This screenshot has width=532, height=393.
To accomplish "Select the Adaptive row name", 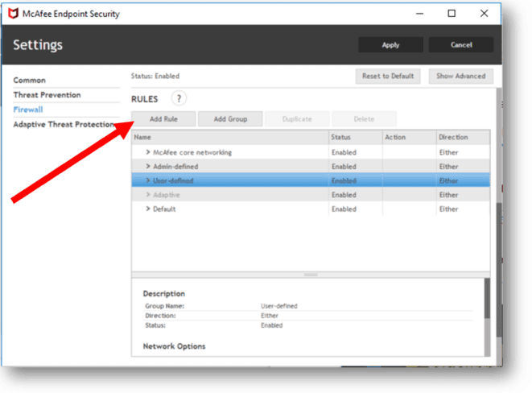I will point(167,195).
